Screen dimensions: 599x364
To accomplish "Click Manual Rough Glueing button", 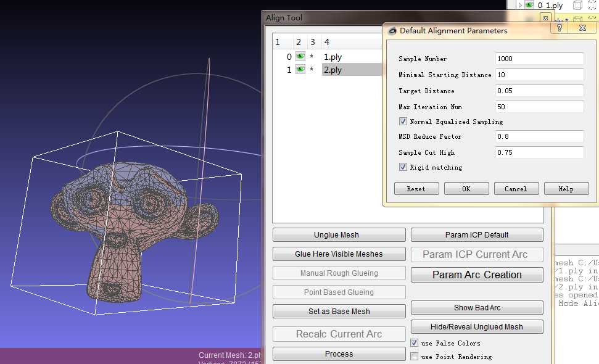I will [x=339, y=273].
